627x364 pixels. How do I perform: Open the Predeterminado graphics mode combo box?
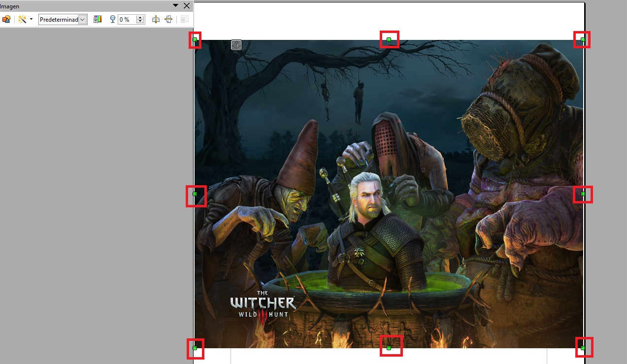[x=63, y=19]
